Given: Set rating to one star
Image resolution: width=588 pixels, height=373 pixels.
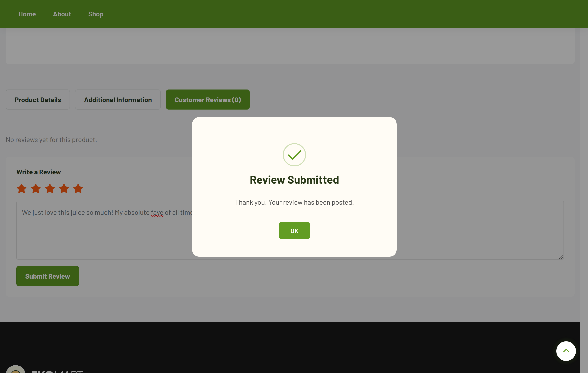Looking at the screenshot, I should click(x=22, y=189).
